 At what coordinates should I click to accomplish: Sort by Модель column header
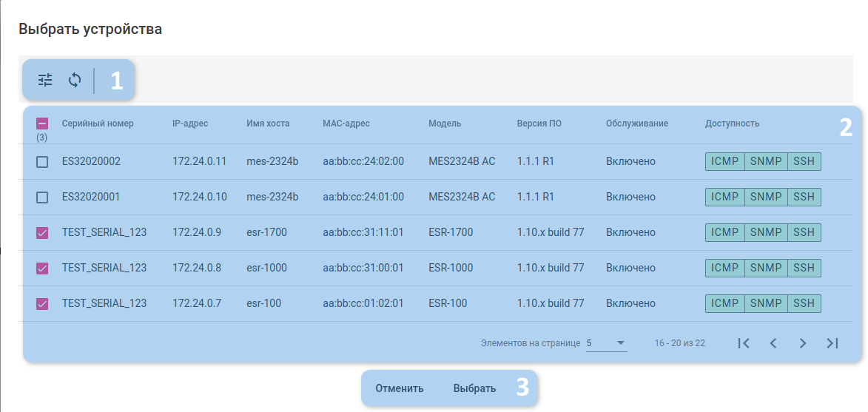(445, 124)
